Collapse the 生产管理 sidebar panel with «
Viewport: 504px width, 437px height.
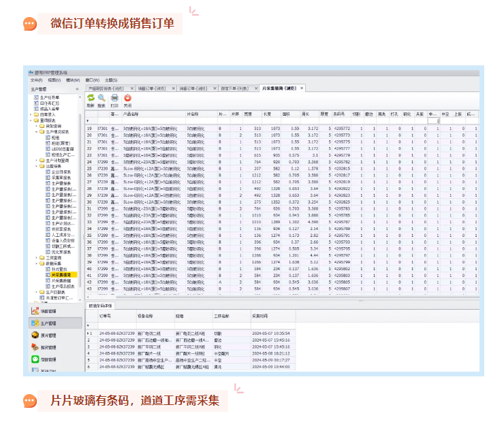tap(77, 88)
